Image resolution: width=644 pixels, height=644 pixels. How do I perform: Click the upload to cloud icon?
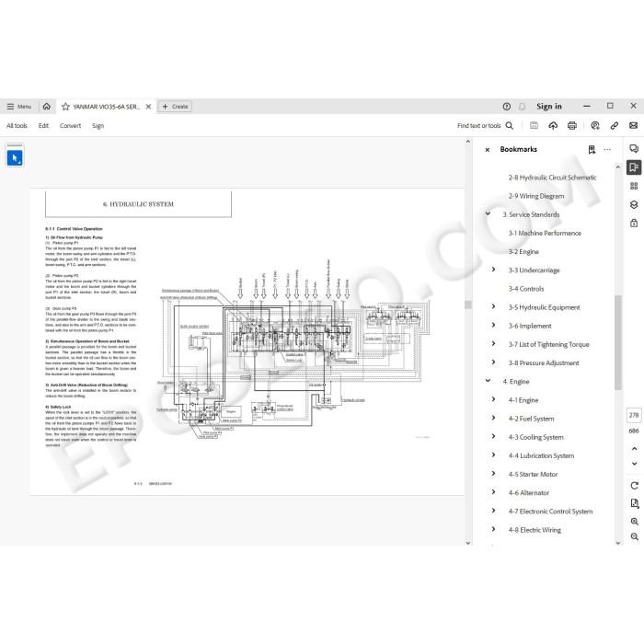click(x=553, y=126)
